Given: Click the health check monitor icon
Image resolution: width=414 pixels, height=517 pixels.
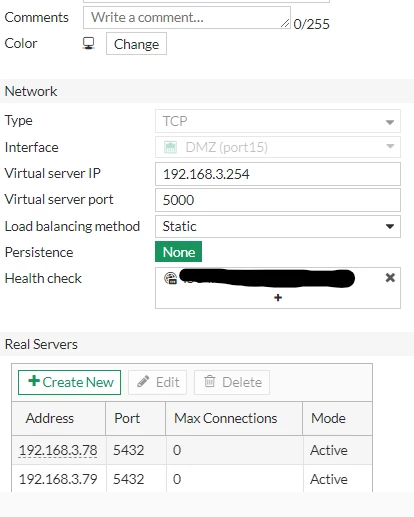Looking at the screenshot, I should pyautogui.click(x=170, y=278).
